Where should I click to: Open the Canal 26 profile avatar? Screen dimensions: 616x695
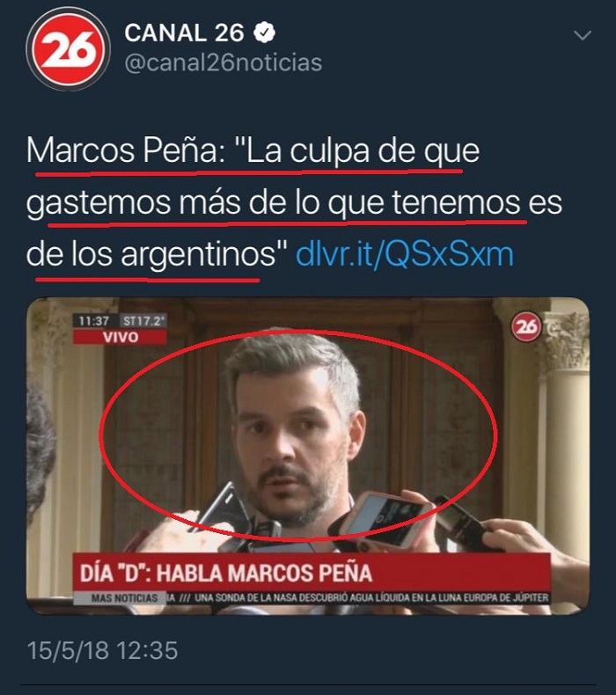[68, 49]
